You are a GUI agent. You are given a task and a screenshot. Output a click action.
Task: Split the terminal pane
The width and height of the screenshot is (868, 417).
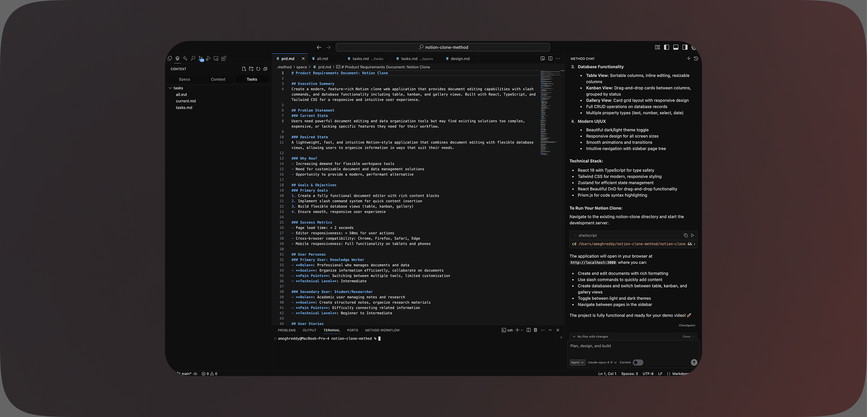click(x=529, y=330)
